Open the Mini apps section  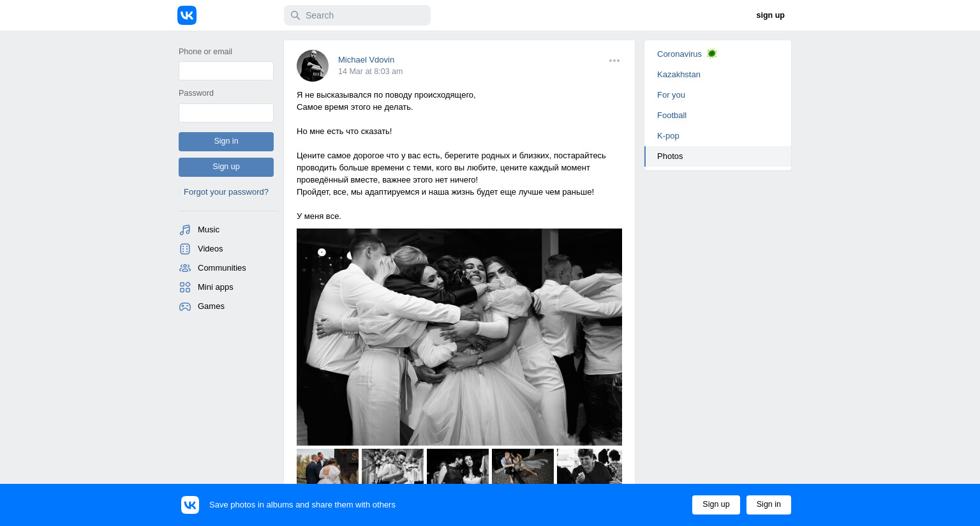tap(216, 287)
